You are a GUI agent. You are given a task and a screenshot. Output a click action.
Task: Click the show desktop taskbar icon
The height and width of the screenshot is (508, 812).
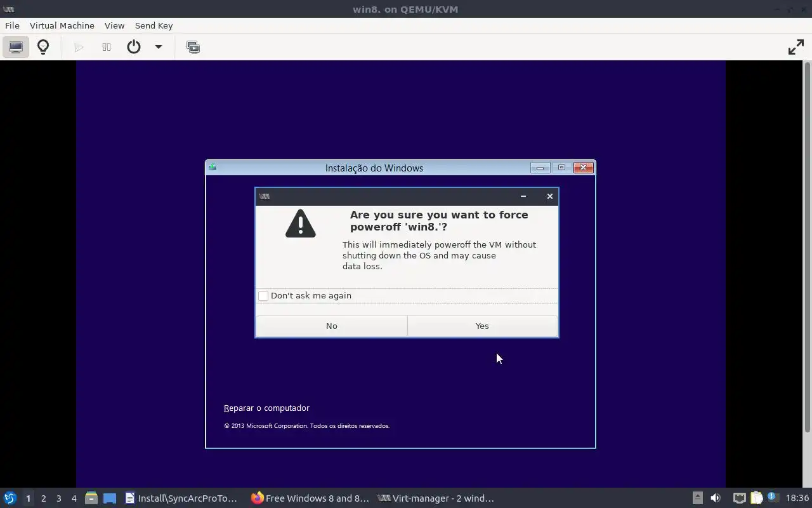click(110, 498)
